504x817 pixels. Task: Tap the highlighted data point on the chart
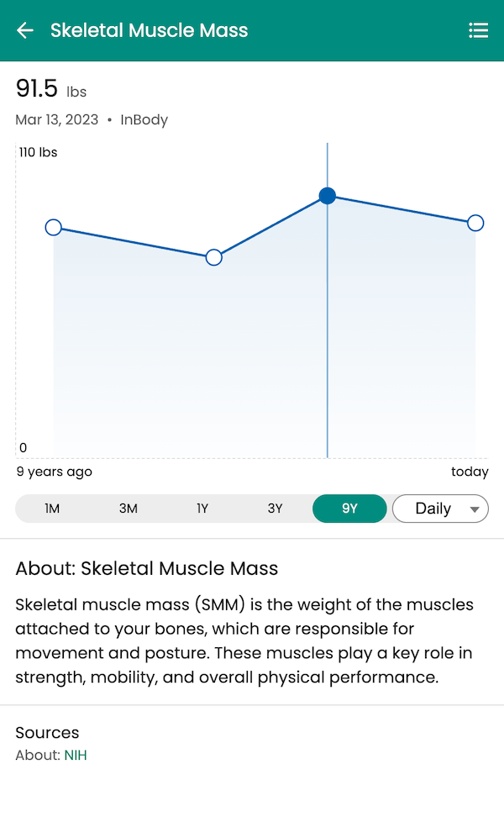[328, 196]
